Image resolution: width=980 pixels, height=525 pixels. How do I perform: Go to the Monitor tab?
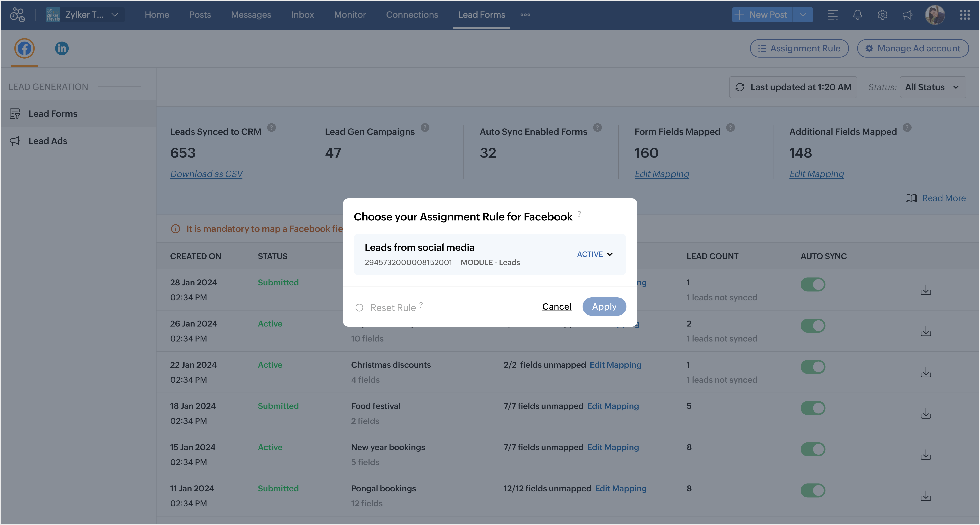click(x=350, y=15)
